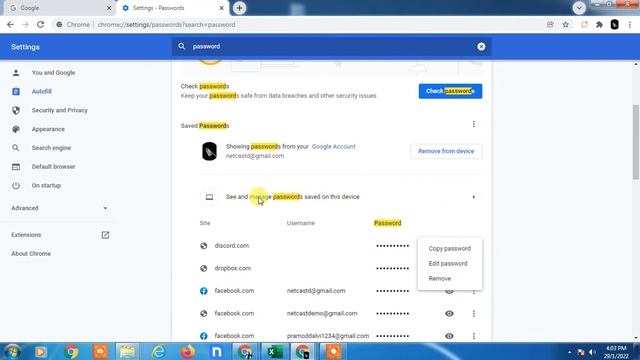The image size is (640, 360).
Task: Open more actions for pramoddalvi1234@gmail.com row
Action: (x=473, y=336)
